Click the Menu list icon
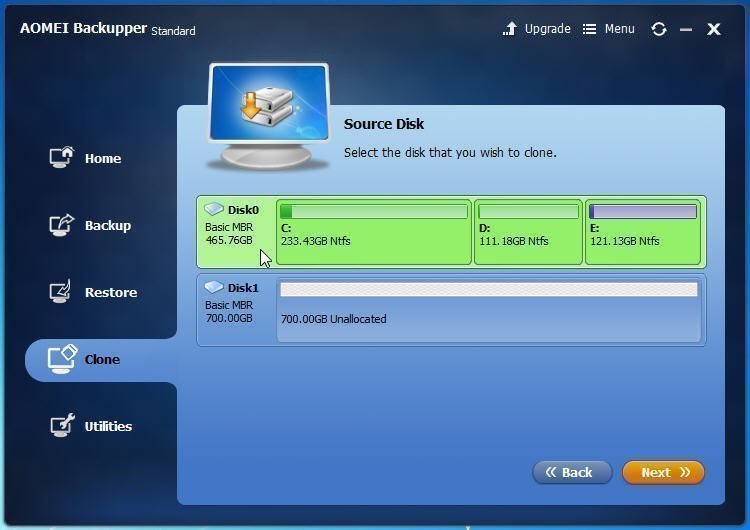 point(589,29)
